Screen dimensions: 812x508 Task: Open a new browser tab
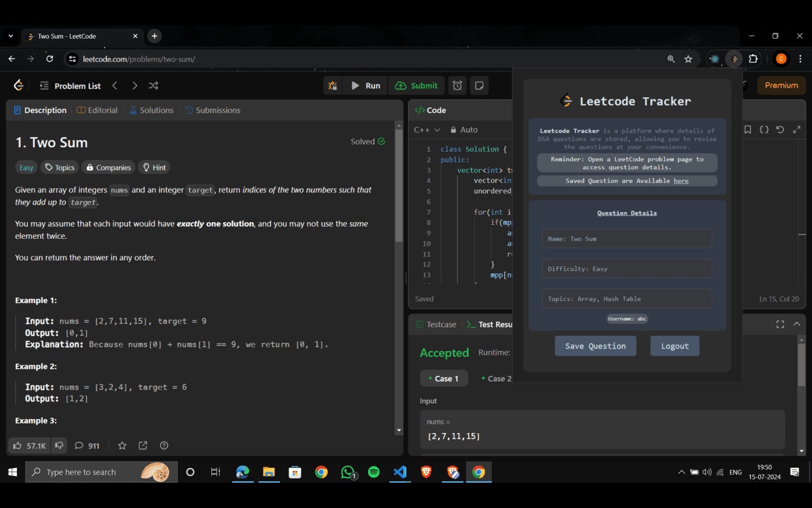pyautogui.click(x=154, y=36)
